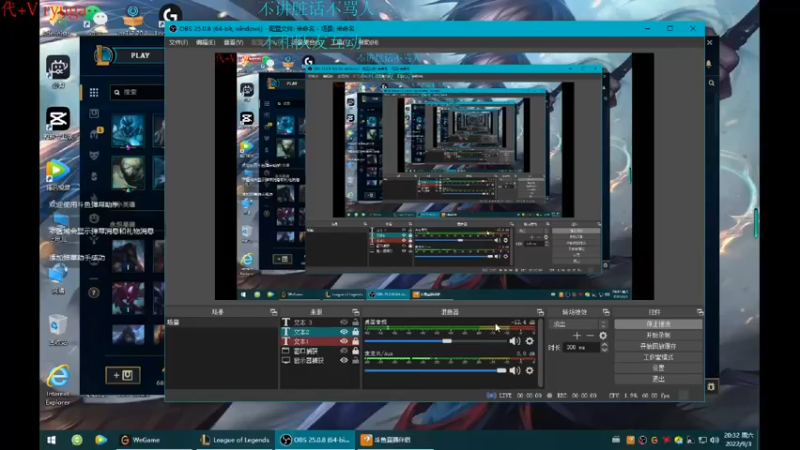
Task: Open League sidebar icon with orange badge
Action: [95, 134]
